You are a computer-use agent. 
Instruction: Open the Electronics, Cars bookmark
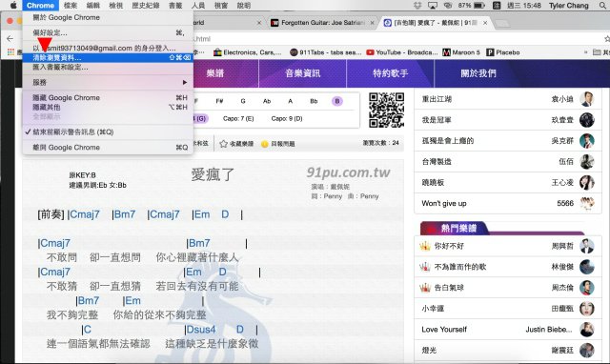coord(248,52)
